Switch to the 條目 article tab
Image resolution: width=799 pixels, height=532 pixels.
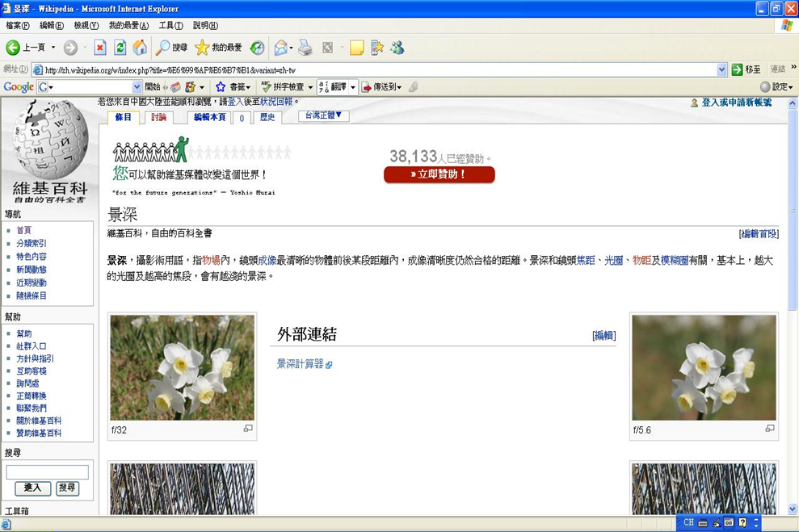(124, 118)
